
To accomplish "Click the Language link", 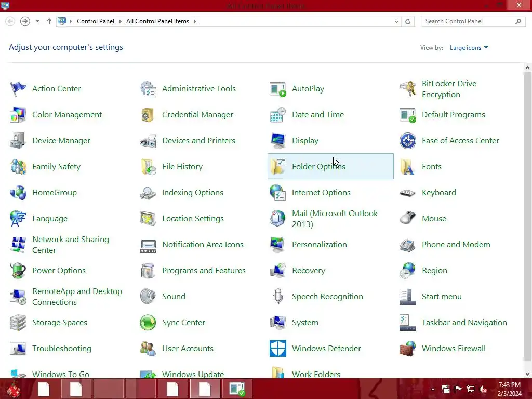I will click(x=50, y=219).
